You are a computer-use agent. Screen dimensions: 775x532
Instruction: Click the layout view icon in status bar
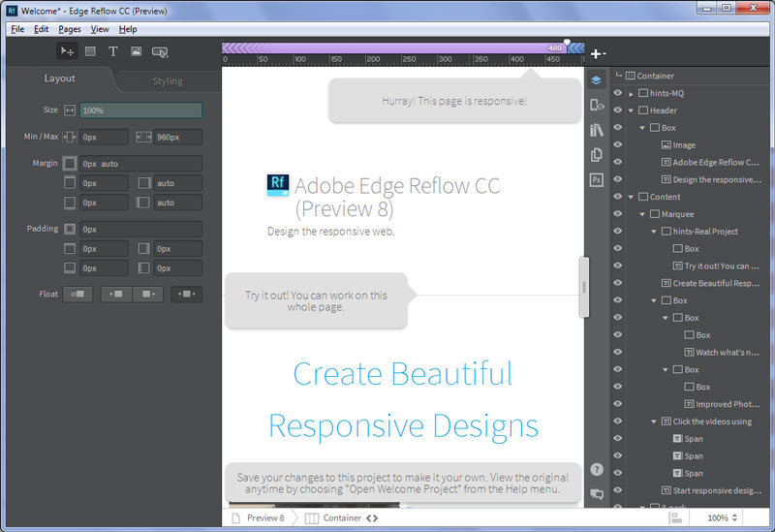click(675, 518)
